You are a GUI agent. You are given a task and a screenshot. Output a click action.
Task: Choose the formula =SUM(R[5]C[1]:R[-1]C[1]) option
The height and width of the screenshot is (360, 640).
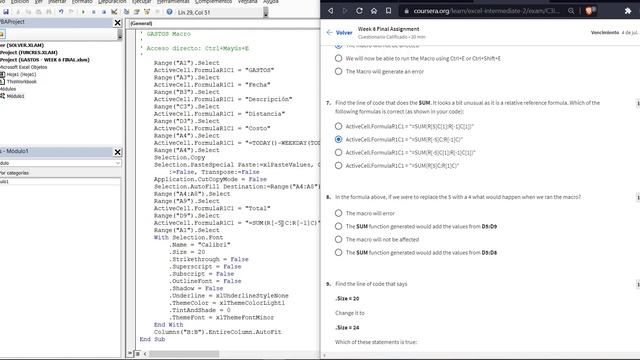(338, 126)
